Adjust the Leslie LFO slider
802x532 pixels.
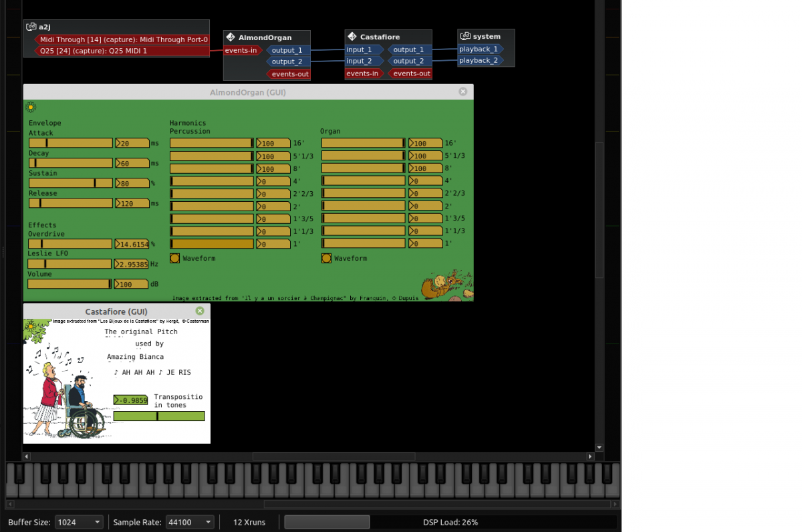pos(70,264)
